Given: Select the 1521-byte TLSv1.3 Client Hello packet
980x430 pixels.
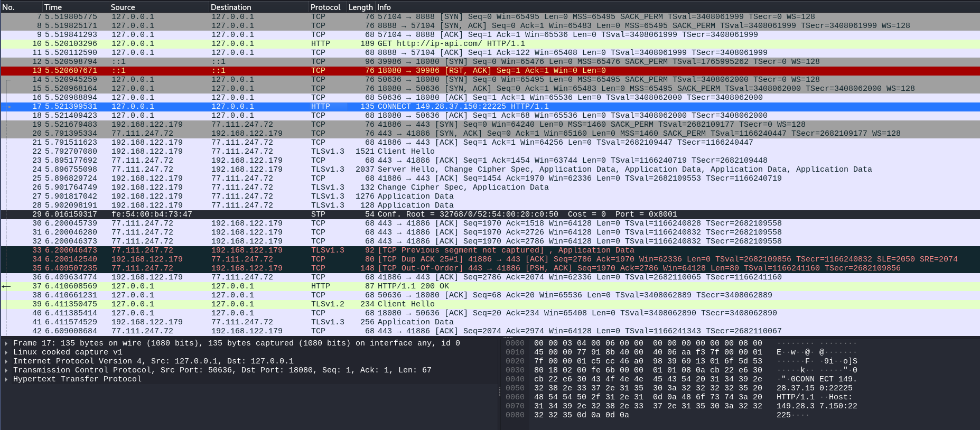Looking at the screenshot, I should (x=317, y=152).
